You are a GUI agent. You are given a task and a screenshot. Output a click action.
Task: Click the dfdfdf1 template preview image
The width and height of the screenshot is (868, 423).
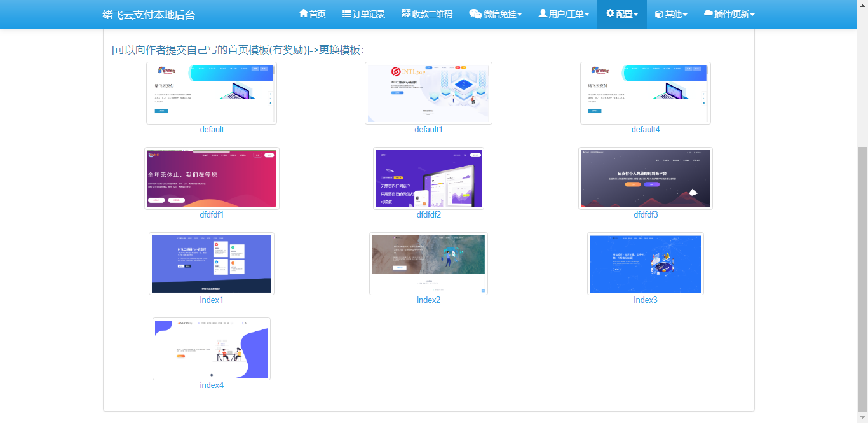point(212,178)
